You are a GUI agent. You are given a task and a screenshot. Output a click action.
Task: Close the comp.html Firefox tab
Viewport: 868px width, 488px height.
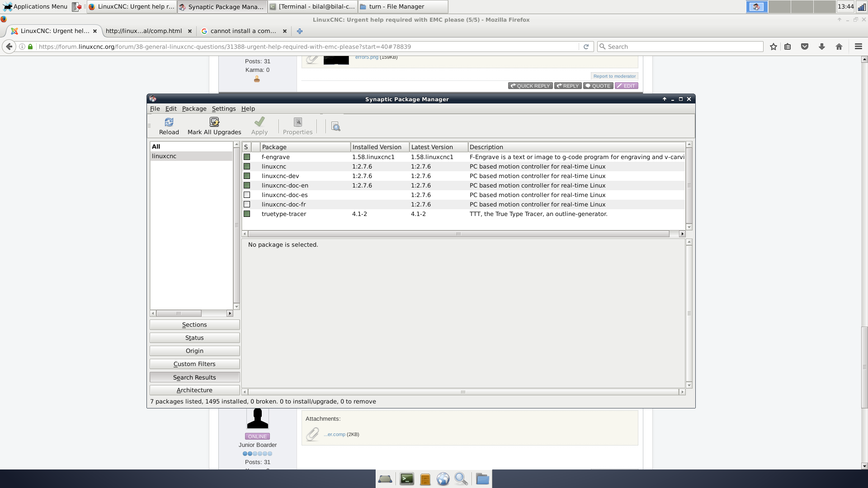tap(190, 31)
